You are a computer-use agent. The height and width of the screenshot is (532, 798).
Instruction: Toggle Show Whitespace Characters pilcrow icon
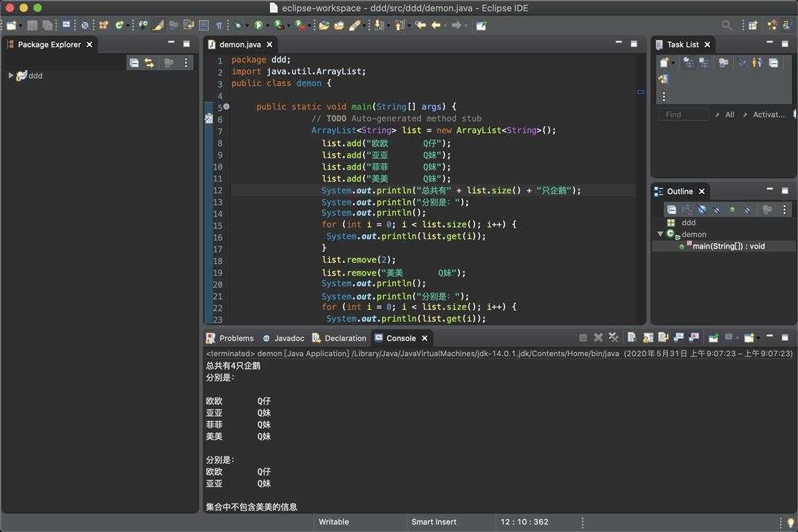219,25
